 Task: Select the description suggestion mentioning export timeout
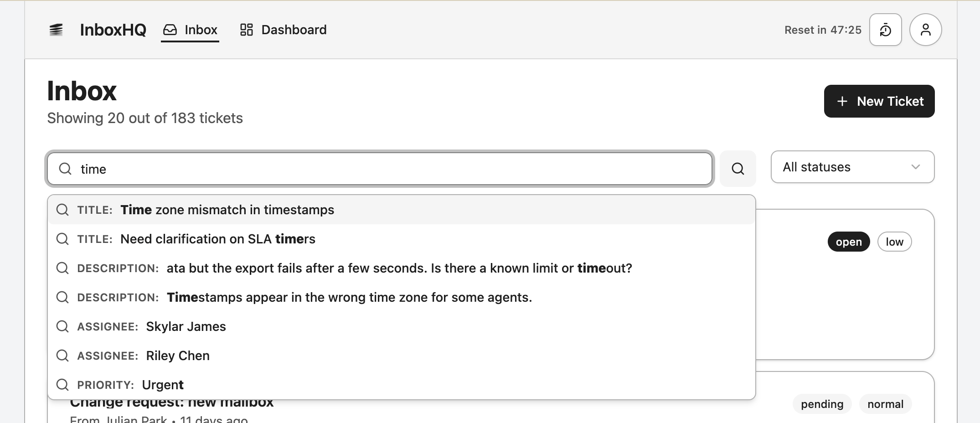(x=399, y=268)
